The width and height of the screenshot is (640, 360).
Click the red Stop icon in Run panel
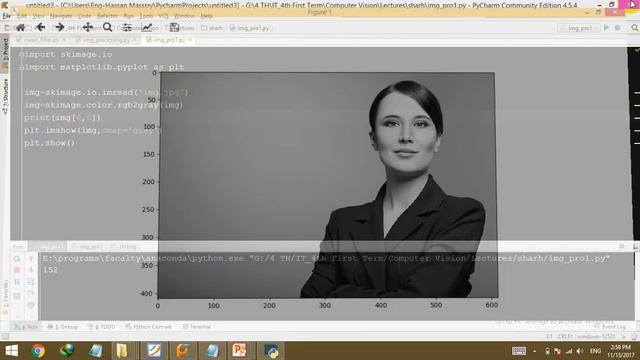[x=17, y=270]
